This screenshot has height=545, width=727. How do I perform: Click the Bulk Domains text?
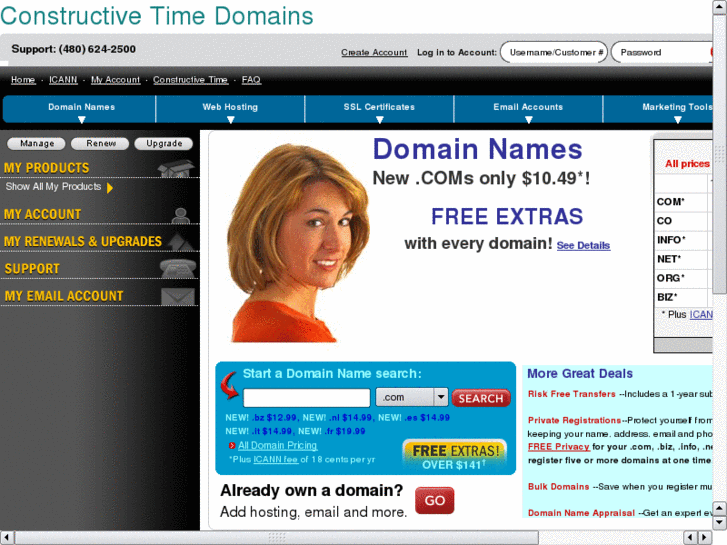click(559, 487)
